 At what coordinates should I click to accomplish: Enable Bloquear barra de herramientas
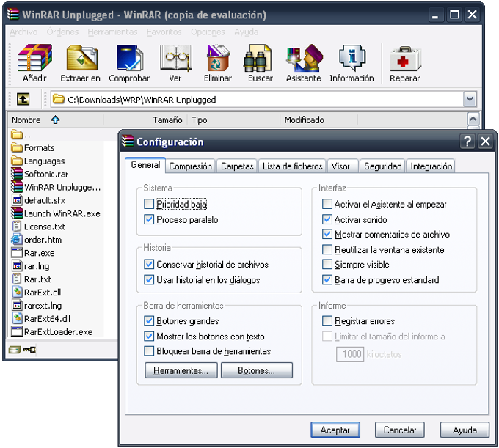(x=149, y=351)
